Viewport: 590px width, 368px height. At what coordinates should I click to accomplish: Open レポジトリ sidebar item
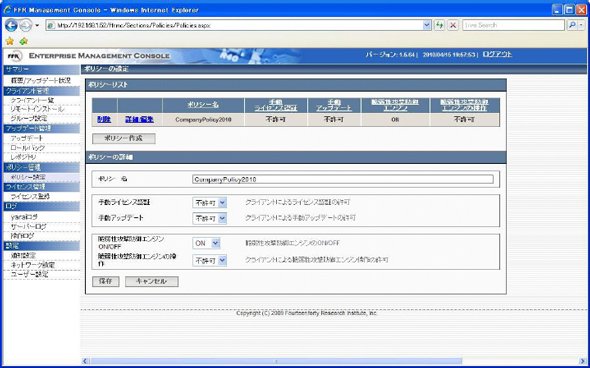point(23,157)
